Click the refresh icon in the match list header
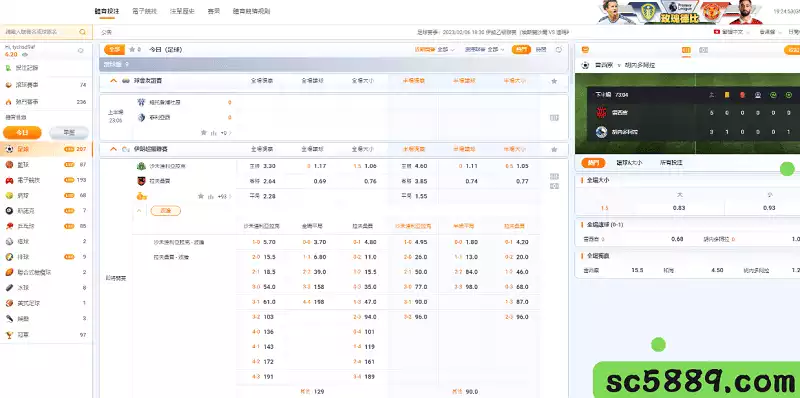The height and width of the screenshot is (398, 800). tap(559, 49)
